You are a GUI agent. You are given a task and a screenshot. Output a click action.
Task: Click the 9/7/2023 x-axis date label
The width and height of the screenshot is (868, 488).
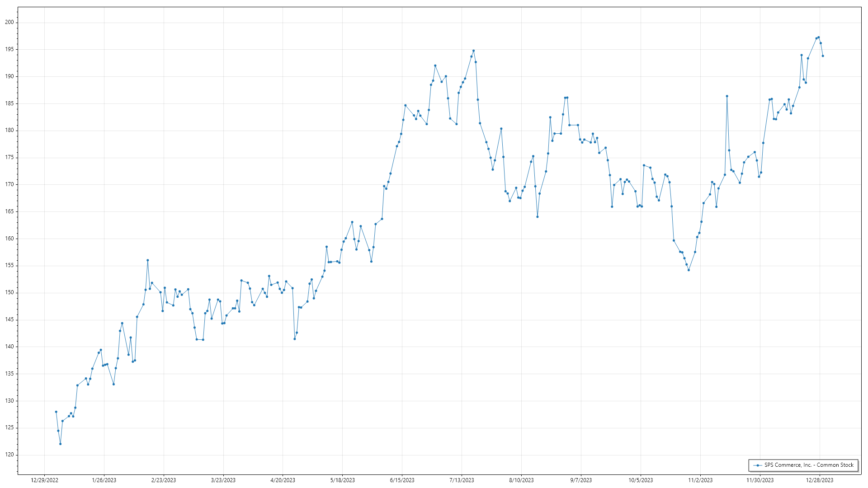pos(581,480)
